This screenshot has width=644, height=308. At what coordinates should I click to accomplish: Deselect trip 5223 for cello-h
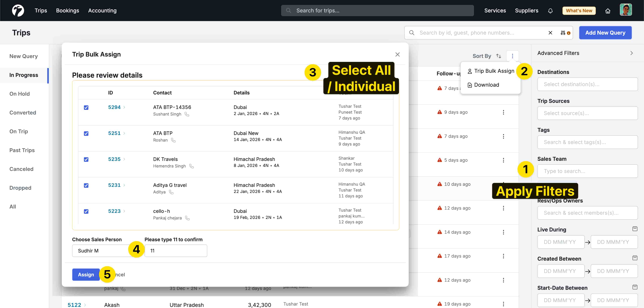[86, 211]
